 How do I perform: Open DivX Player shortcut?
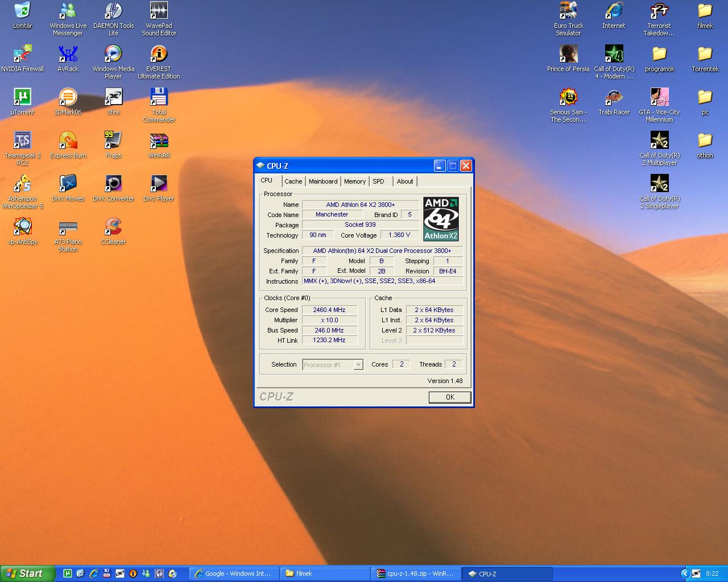click(159, 189)
